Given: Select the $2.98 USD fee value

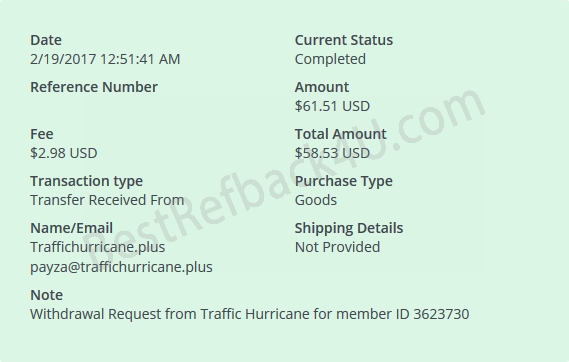Looking at the screenshot, I should [x=64, y=153].
